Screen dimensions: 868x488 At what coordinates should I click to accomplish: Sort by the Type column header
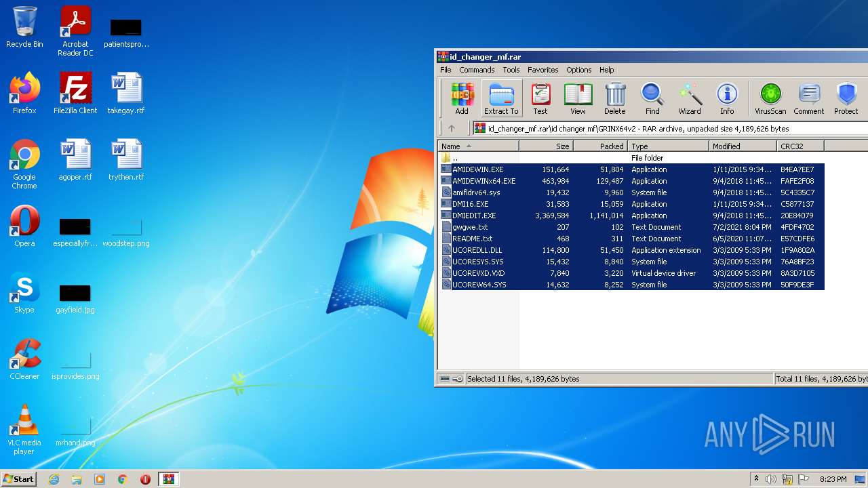pyautogui.click(x=669, y=146)
